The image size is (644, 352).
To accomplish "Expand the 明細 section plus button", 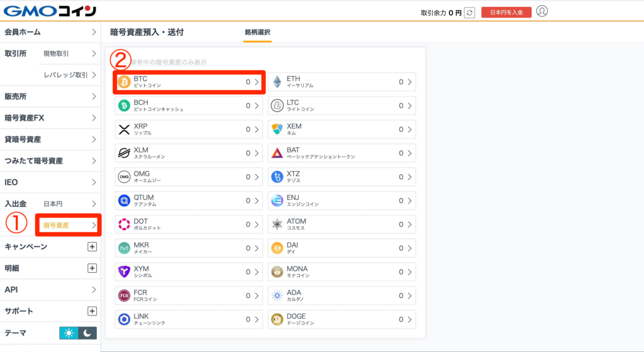I will pyautogui.click(x=92, y=268).
